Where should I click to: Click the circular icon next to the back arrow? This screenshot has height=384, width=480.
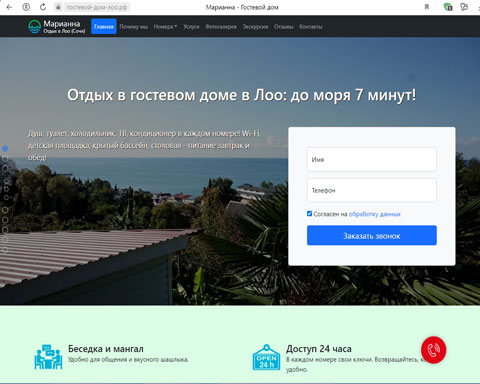pyautogui.click(x=26, y=7)
